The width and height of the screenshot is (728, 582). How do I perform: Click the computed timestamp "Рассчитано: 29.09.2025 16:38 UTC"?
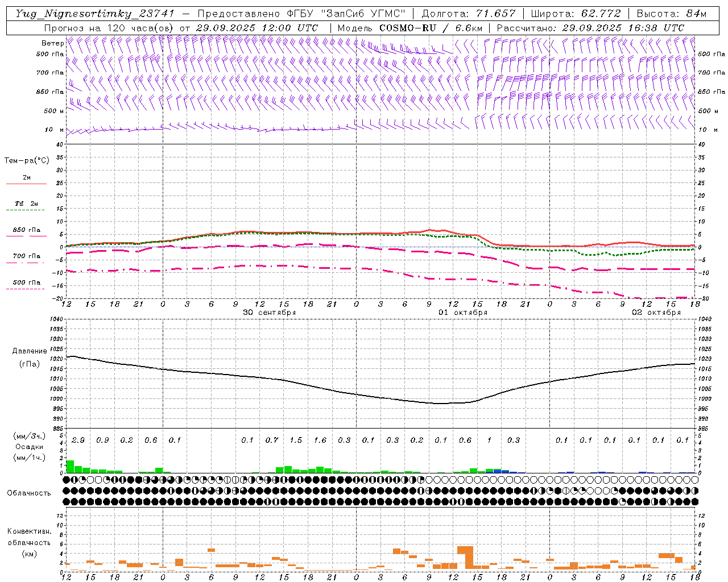coord(590,28)
